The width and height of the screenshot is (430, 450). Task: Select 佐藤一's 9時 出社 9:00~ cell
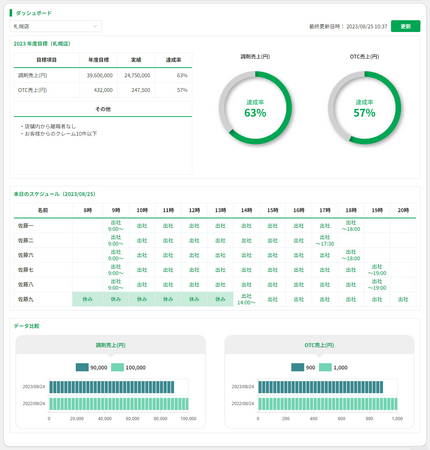pos(116,226)
